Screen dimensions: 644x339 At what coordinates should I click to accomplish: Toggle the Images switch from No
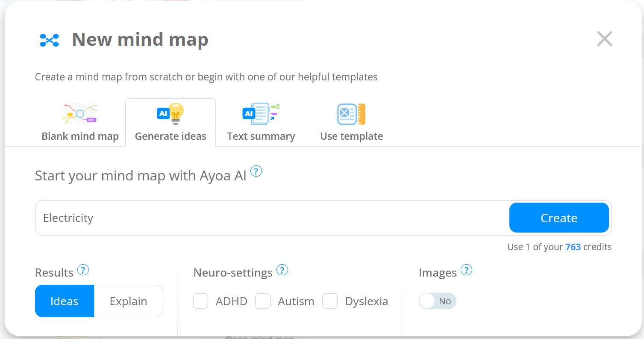tap(438, 301)
